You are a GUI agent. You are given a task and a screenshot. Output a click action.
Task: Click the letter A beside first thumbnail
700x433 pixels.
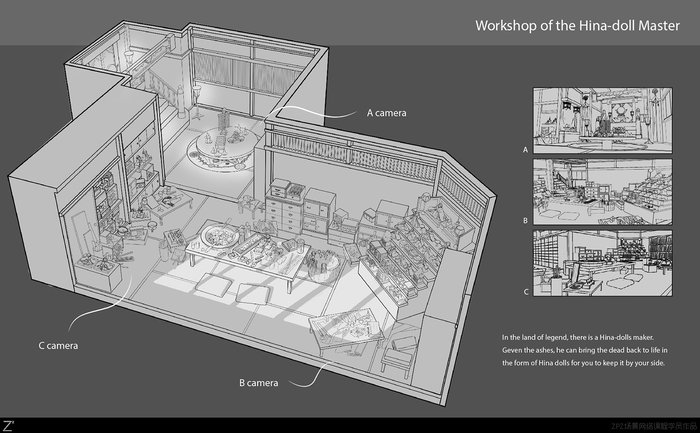pyautogui.click(x=525, y=148)
